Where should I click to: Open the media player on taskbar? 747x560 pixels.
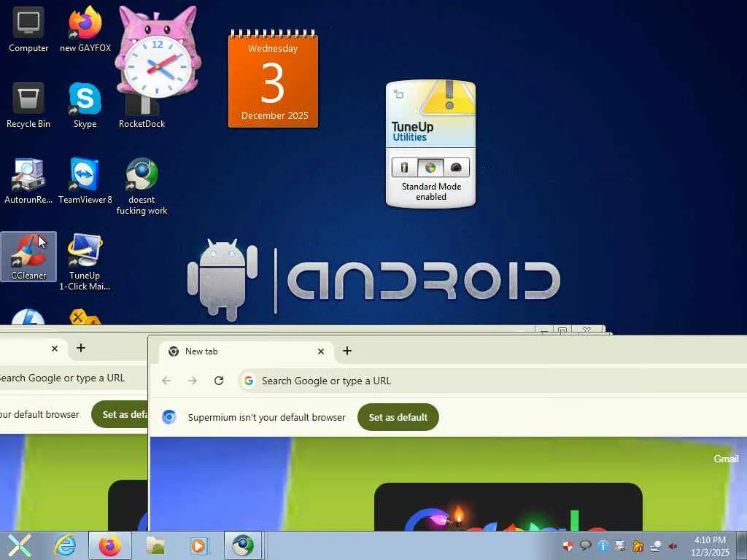198,545
